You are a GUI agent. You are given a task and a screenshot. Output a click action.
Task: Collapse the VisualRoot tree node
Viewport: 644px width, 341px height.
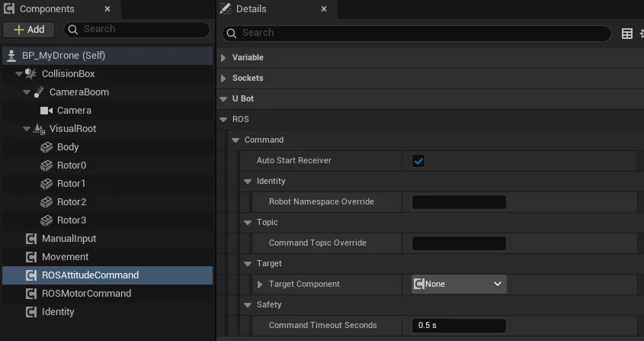tap(27, 129)
